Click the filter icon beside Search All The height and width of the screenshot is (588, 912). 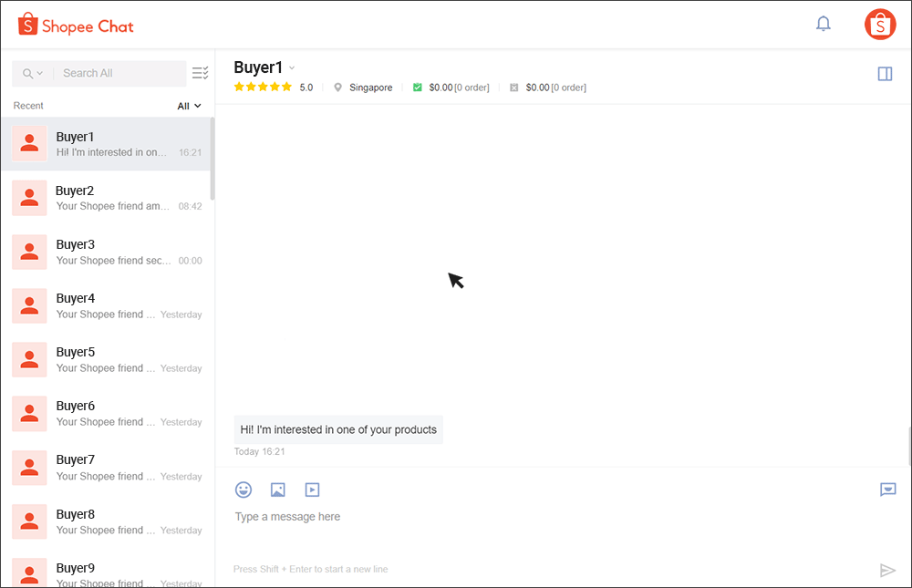(x=200, y=72)
